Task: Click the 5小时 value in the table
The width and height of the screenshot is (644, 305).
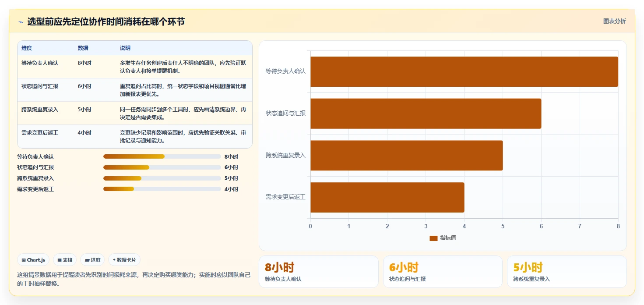Action: click(84, 110)
